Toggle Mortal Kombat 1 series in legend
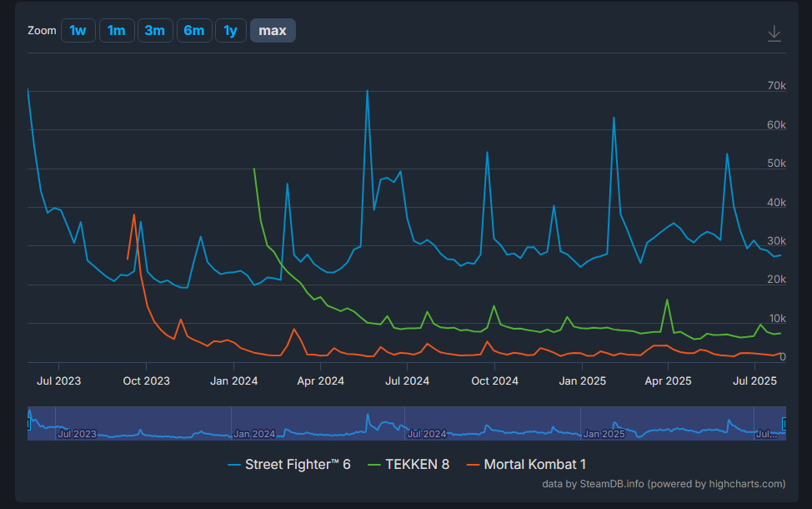This screenshot has width=812, height=509. (x=526, y=465)
